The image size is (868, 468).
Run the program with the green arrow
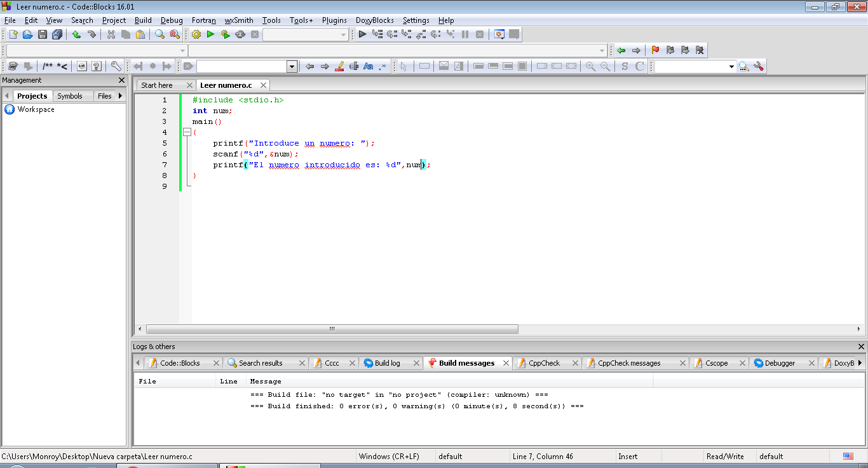tap(210, 34)
